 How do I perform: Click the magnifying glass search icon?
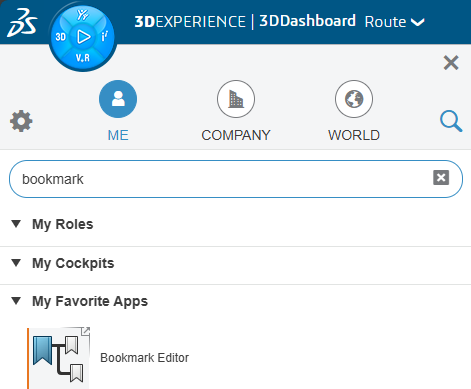click(x=451, y=121)
